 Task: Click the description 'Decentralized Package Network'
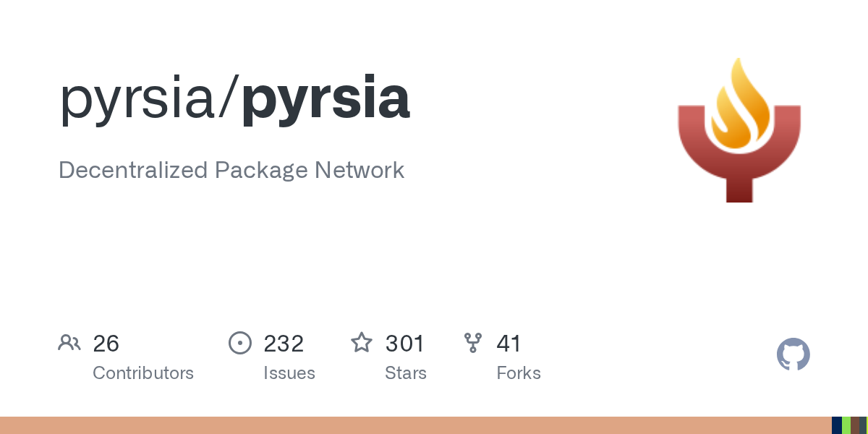click(231, 170)
